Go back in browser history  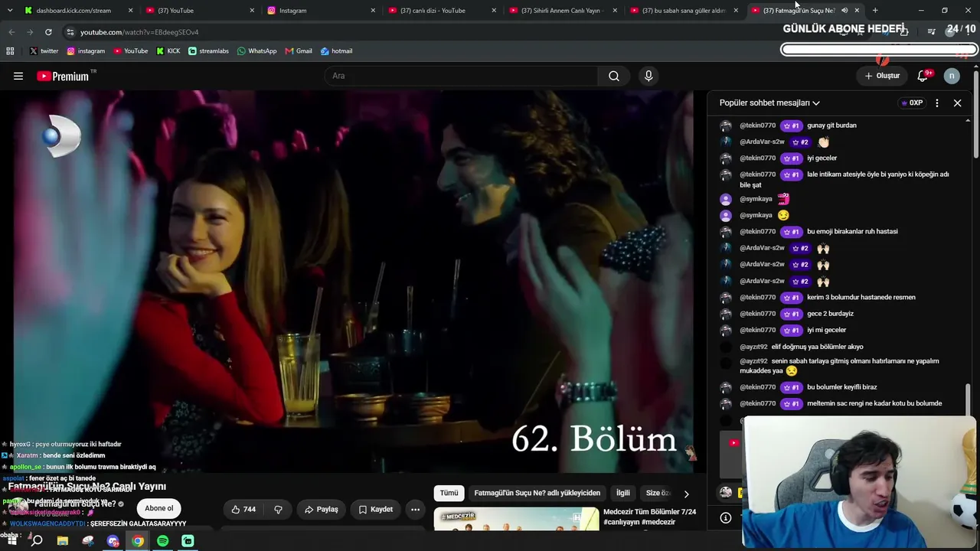point(11,32)
